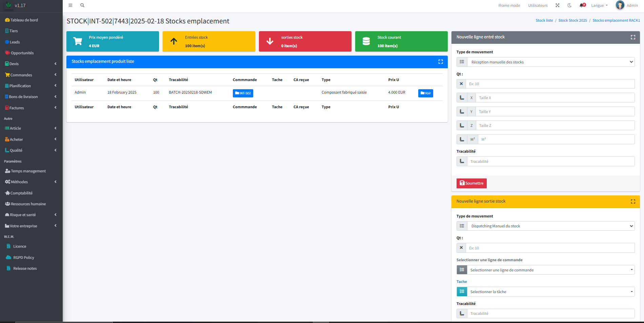Click the fullscreen arrows icon in top bar
The image size is (644, 323).
coord(558,5)
